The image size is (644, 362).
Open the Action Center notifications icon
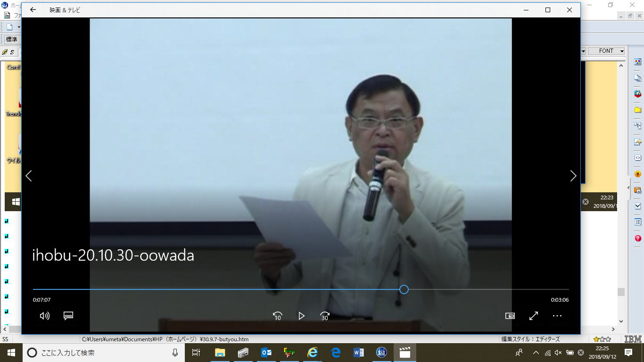[628, 353]
